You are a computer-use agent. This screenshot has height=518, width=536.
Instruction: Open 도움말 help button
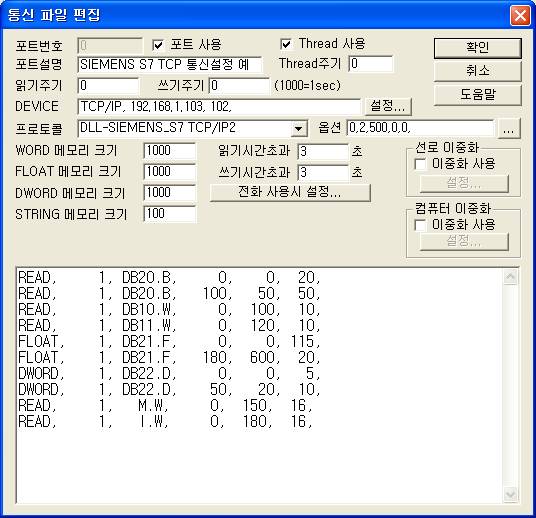pos(478,94)
